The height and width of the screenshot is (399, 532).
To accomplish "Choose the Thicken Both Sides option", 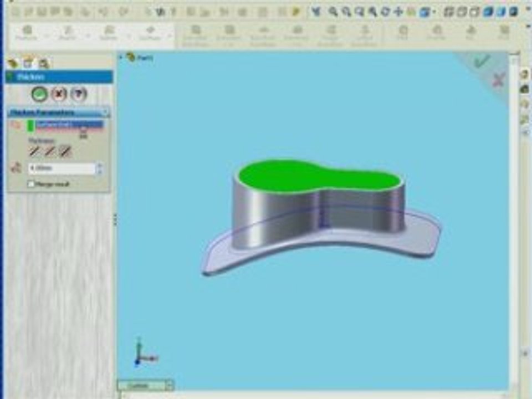I will [49, 151].
